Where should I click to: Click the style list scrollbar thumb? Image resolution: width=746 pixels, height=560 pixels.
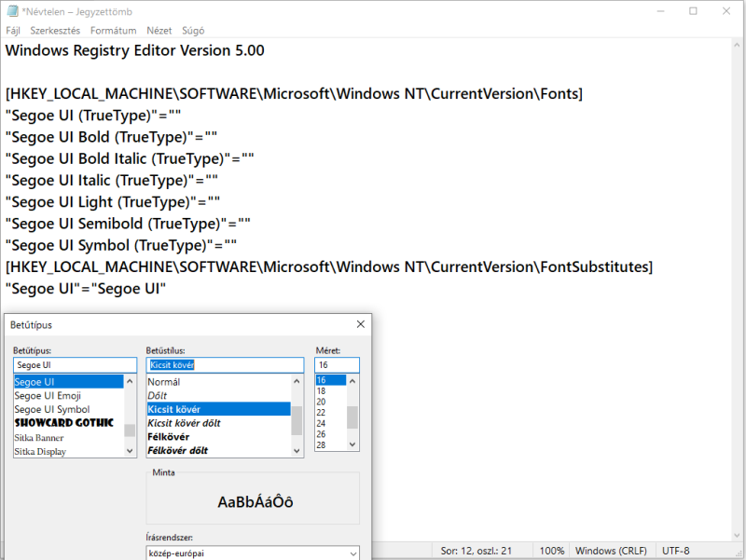(297, 420)
